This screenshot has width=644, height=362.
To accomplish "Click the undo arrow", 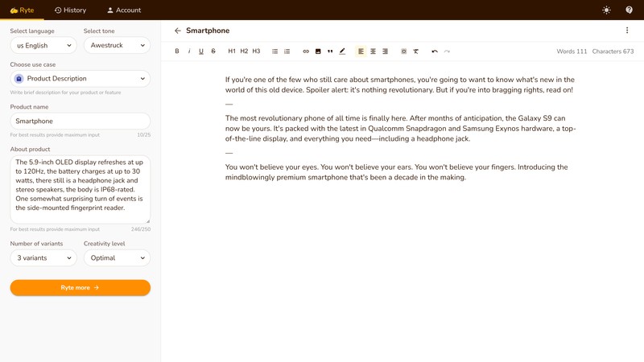I will click(435, 51).
